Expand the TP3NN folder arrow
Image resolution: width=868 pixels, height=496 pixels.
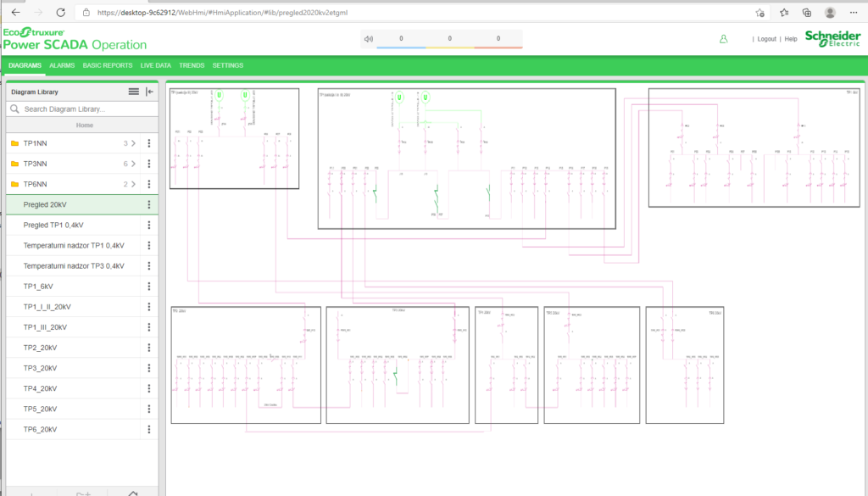point(133,164)
